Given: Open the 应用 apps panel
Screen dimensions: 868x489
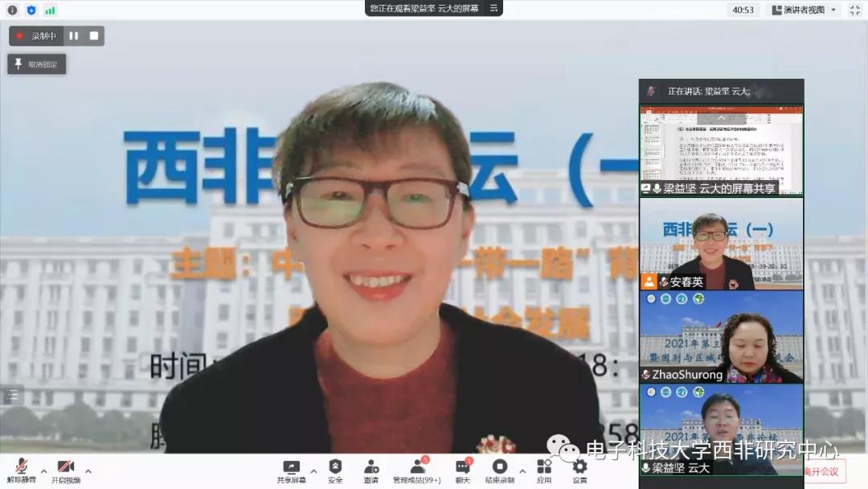Looking at the screenshot, I should coord(544,471).
